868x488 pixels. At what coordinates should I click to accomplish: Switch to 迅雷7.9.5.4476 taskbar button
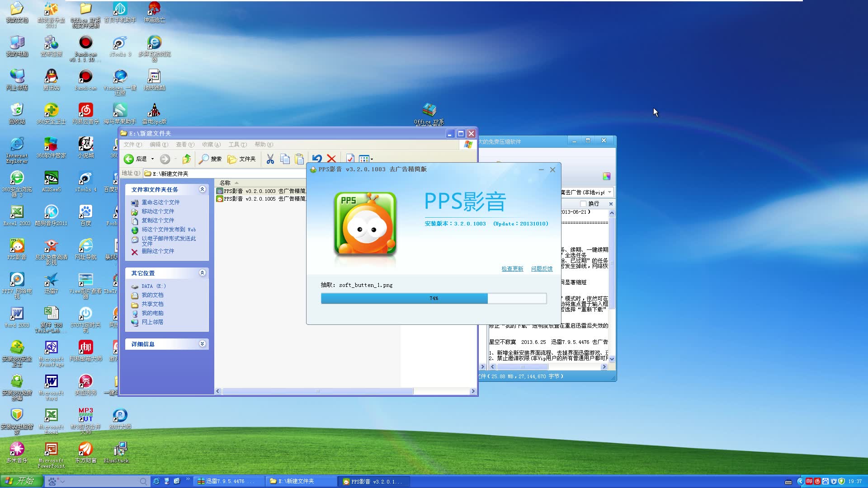click(x=230, y=482)
